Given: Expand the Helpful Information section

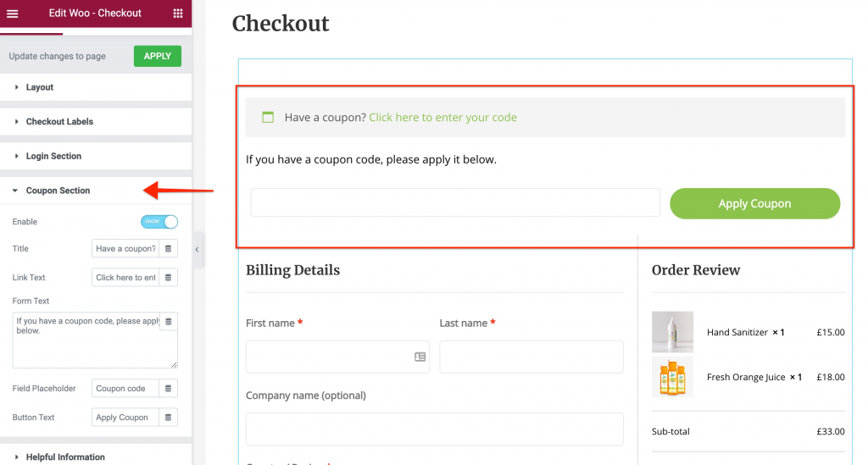Looking at the screenshot, I should [96, 457].
